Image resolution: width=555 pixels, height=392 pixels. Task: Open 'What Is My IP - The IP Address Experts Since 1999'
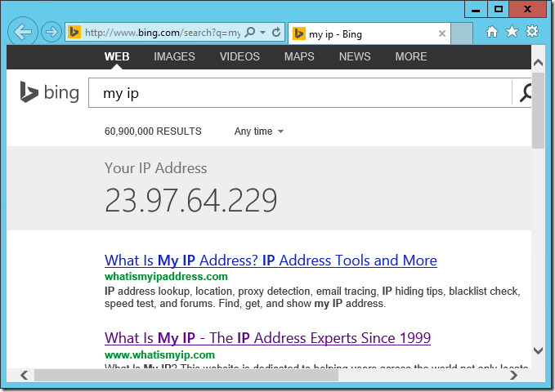[x=267, y=338]
